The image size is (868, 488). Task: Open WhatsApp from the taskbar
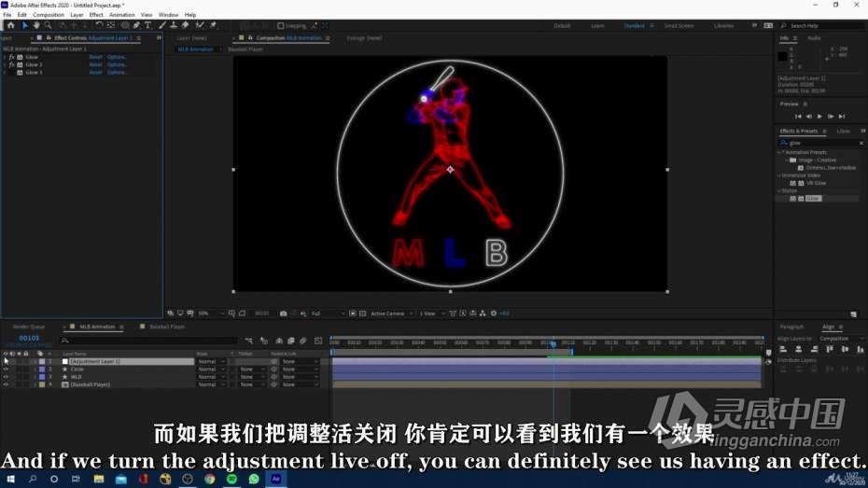(x=254, y=480)
